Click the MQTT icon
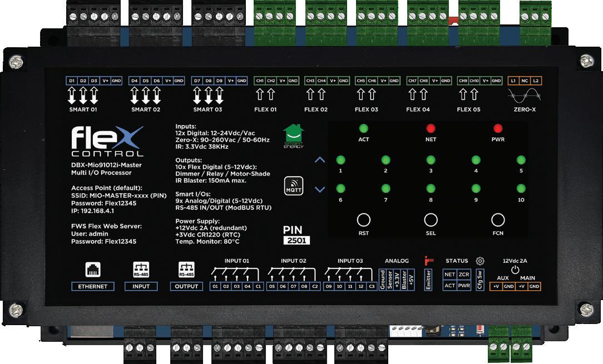Image resolution: width=603 pixels, height=364 pixels. pos(293,186)
